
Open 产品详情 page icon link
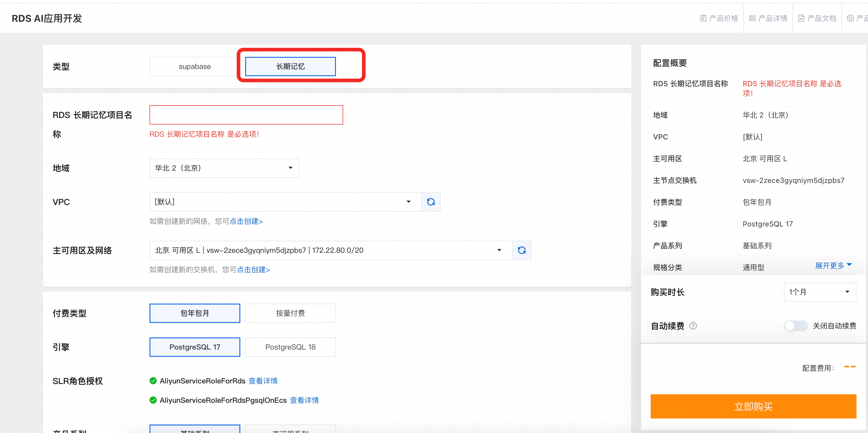[x=752, y=18]
